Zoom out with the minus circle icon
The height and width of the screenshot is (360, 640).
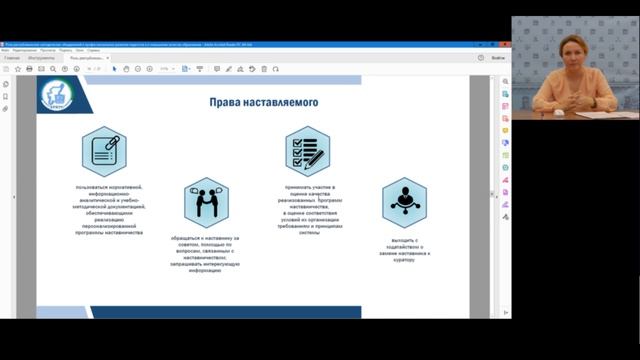[138, 69]
